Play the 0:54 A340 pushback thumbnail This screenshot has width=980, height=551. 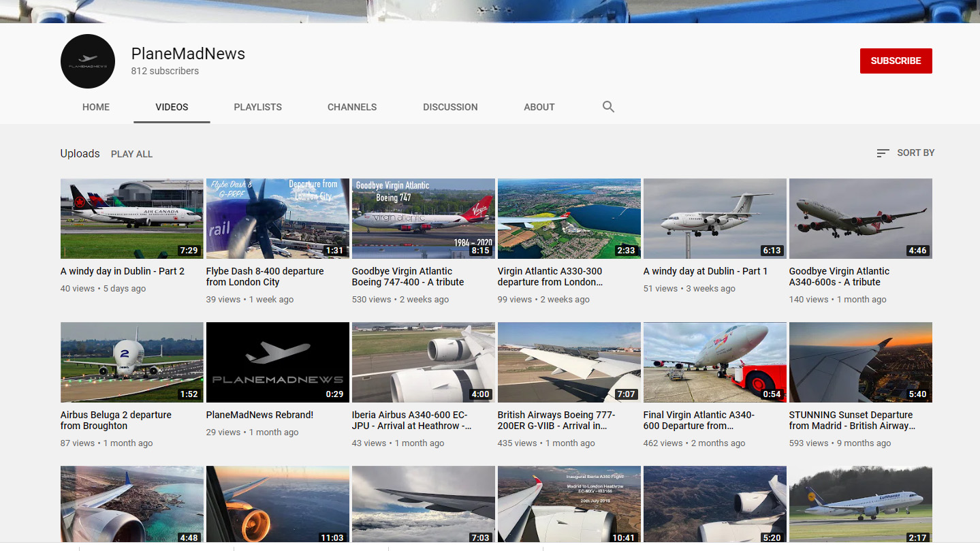715,362
